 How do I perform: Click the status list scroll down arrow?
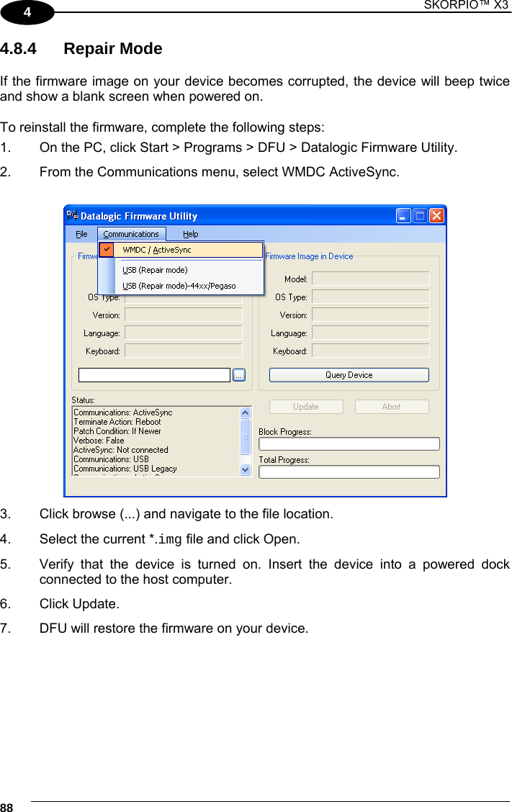[246, 469]
